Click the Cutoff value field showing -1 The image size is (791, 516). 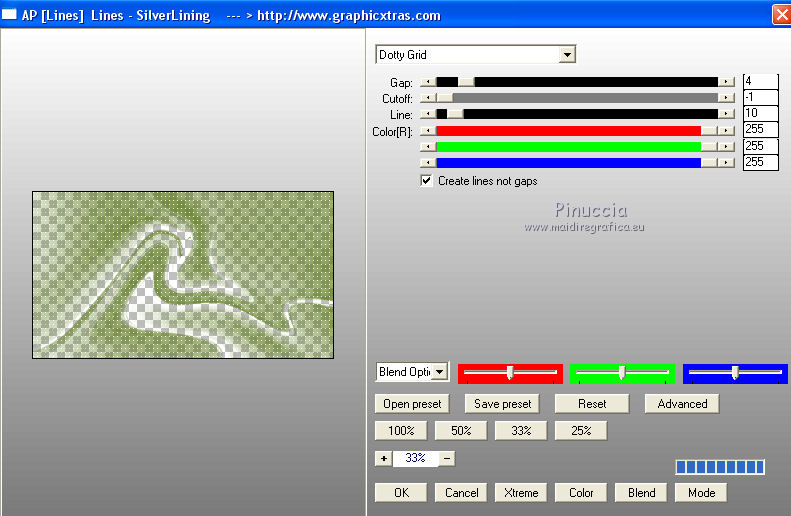click(761, 97)
